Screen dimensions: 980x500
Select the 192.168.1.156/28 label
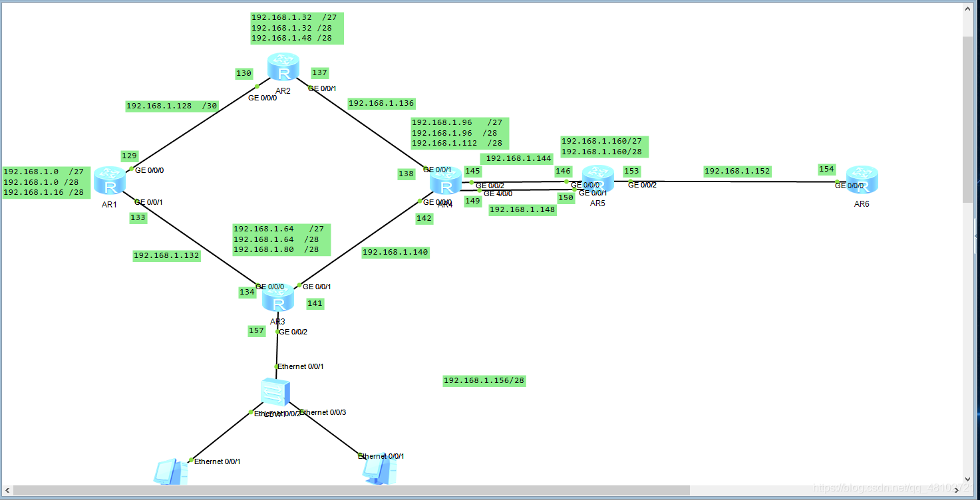(484, 381)
